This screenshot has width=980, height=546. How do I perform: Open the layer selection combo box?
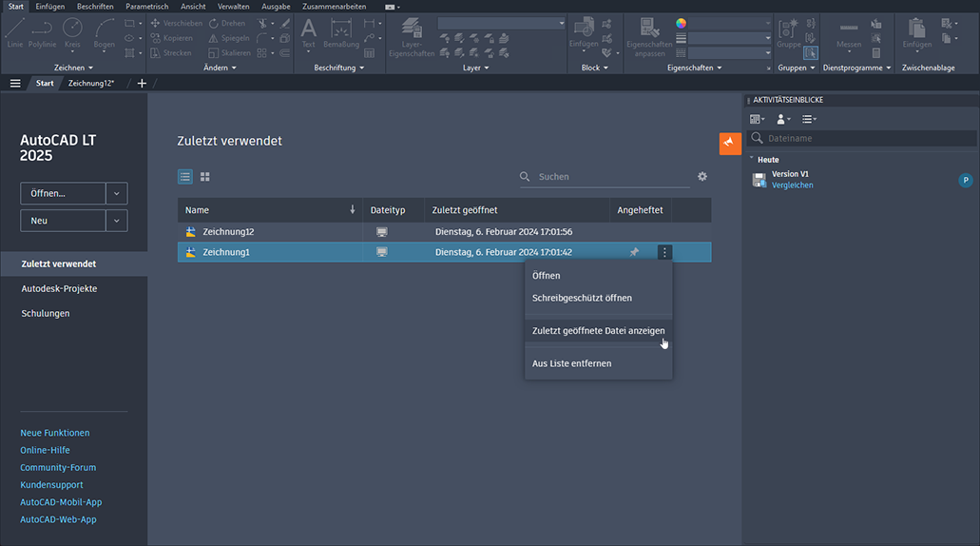click(x=501, y=23)
